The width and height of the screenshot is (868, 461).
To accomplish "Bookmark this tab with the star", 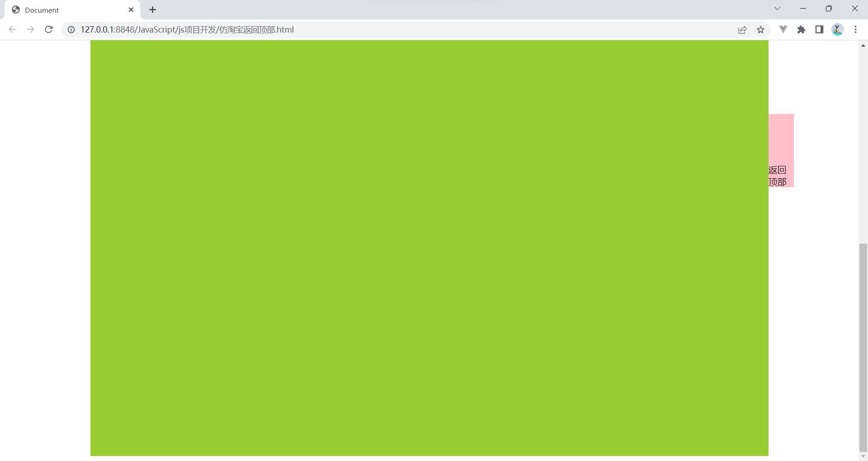I will pos(760,29).
